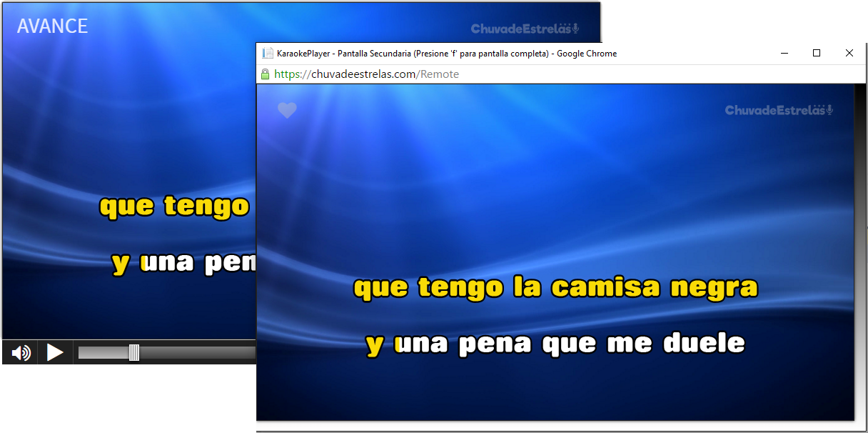Click the KaraokePlayer window title text

coord(447,54)
